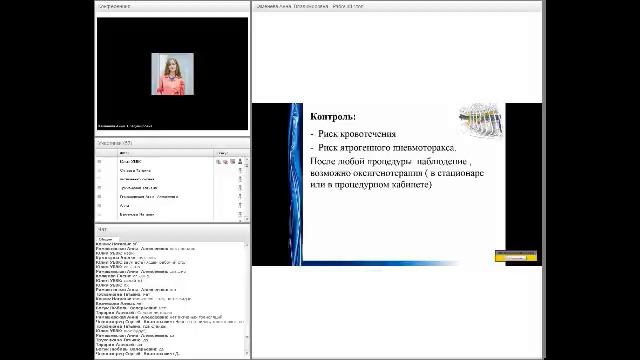The height and width of the screenshot is (360, 640).
Task: Click 'Риск кровотечения' bullet on the slide
Action: point(357,134)
